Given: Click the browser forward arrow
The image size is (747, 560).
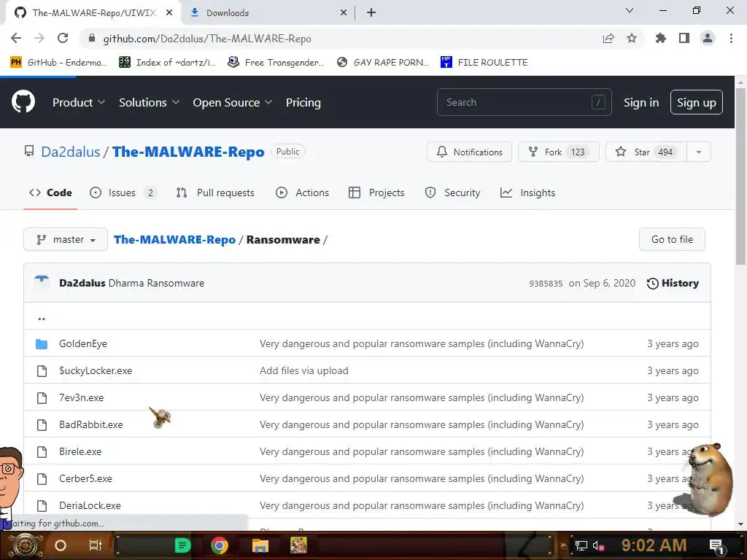Looking at the screenshot, I should point(39,38).
